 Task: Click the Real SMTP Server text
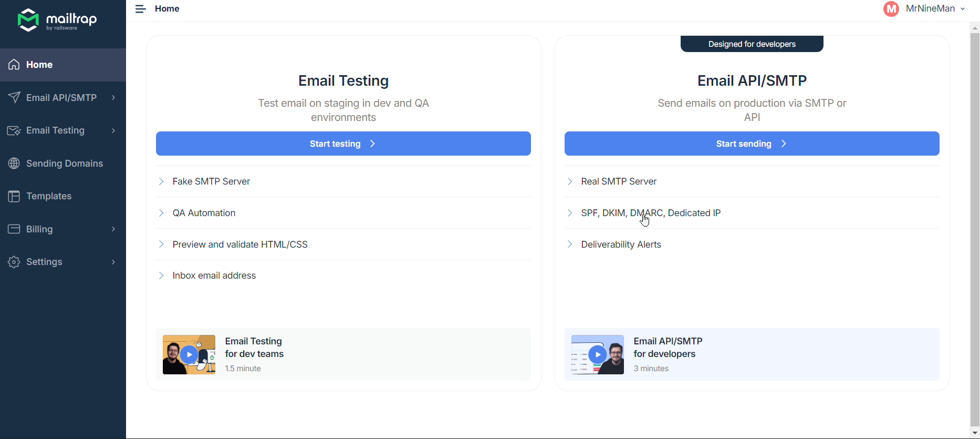(x=619, y=181)
